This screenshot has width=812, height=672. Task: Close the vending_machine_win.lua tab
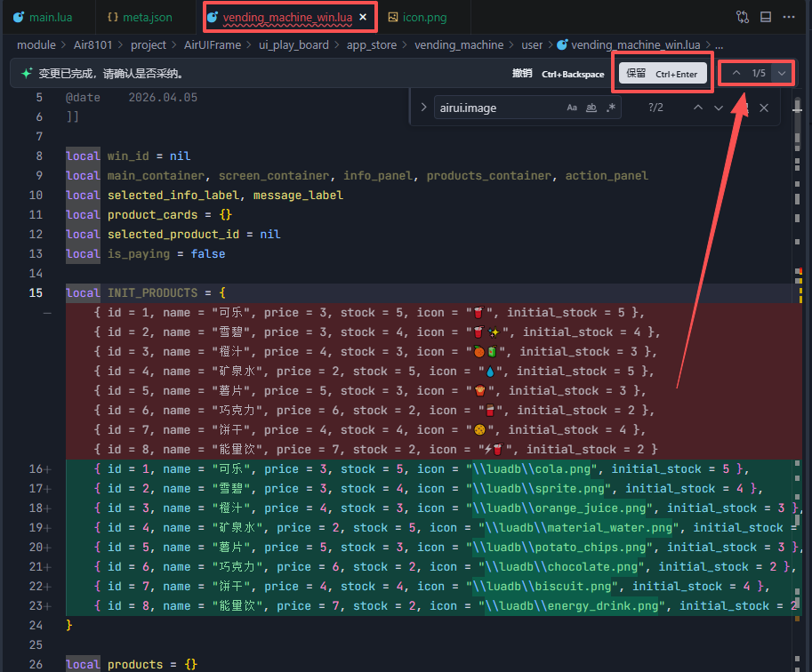point(363,17)
